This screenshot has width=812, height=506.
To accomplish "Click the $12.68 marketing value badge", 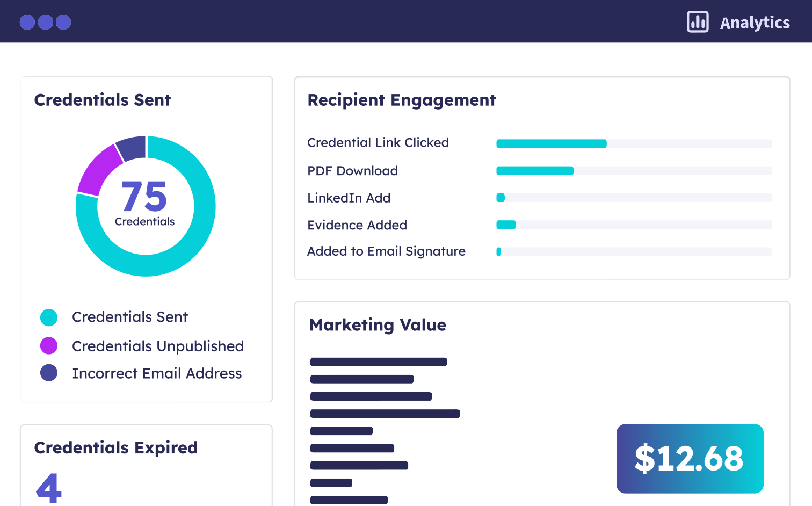I will [690, 458].
